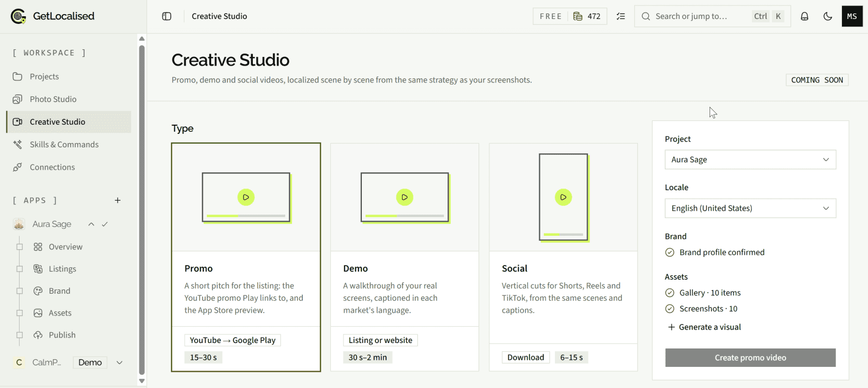
Task: Open Aura Sage Brand page
Action: click(x=60, y=291)
